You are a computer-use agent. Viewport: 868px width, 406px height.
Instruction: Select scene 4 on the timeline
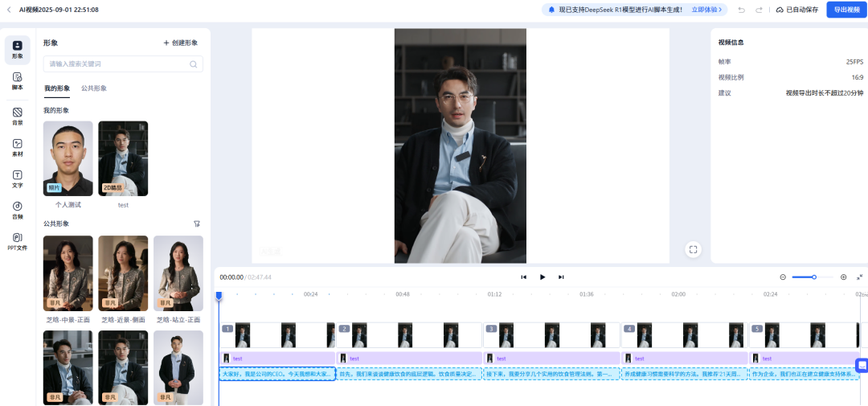685,335
